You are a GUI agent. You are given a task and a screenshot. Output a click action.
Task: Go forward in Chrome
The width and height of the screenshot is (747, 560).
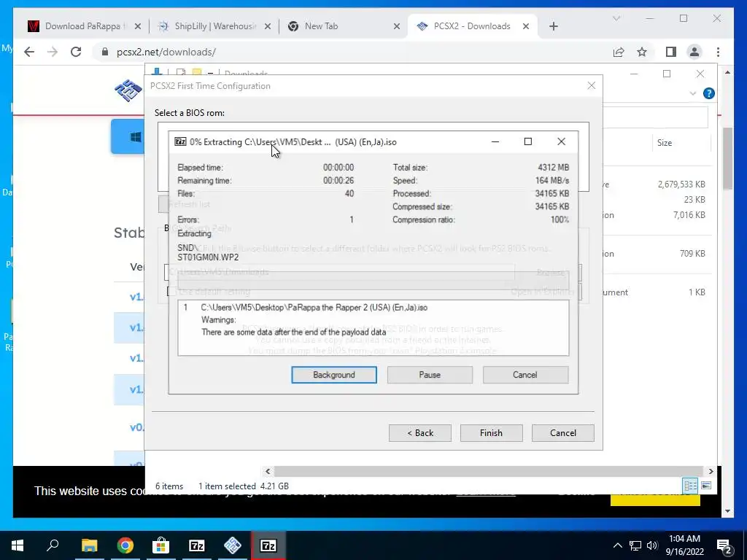[x=53, y=52]
